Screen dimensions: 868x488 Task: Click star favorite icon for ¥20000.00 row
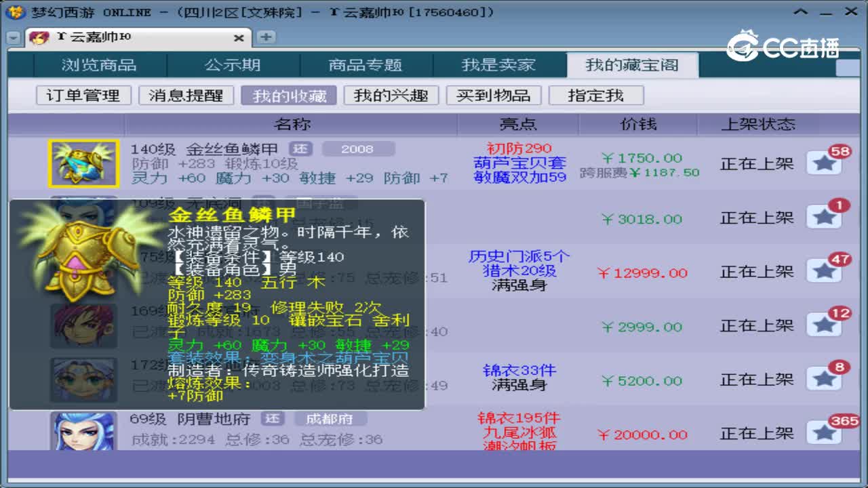pos(823,433)
